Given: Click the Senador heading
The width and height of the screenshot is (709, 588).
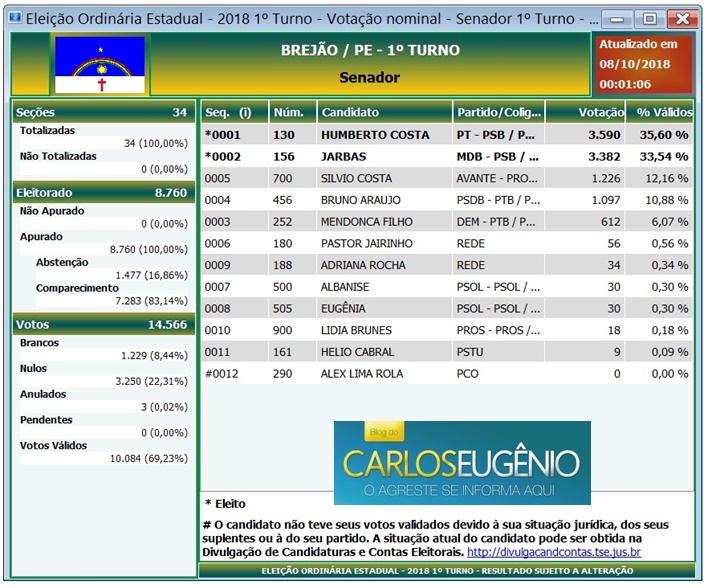Looking at the screenshot, I should coord(369,77).
